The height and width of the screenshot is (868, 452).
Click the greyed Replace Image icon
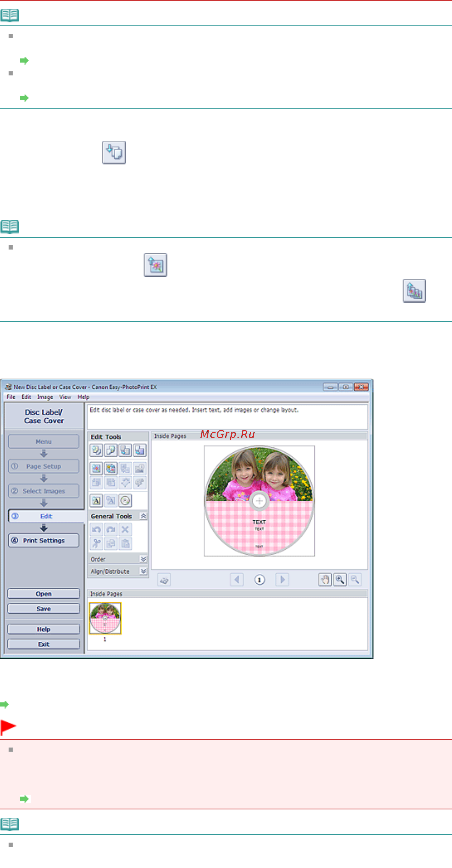point(125,468)
